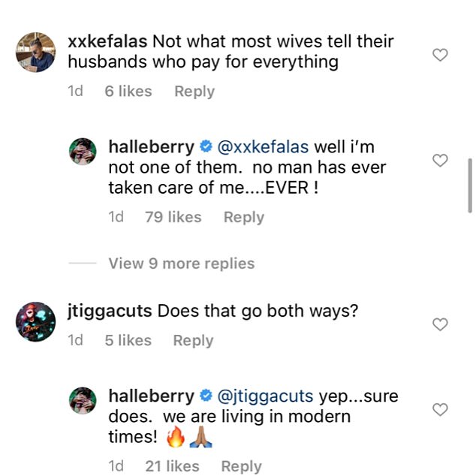Like jtiggacuts's comment with heart

click(441, 324)
